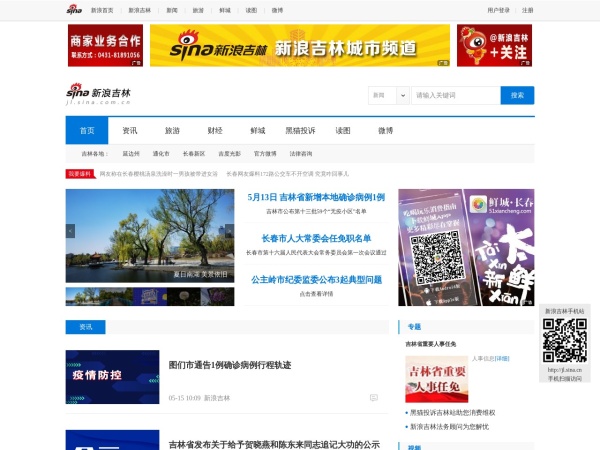Click the blue 搜索 button

[517, 95]
